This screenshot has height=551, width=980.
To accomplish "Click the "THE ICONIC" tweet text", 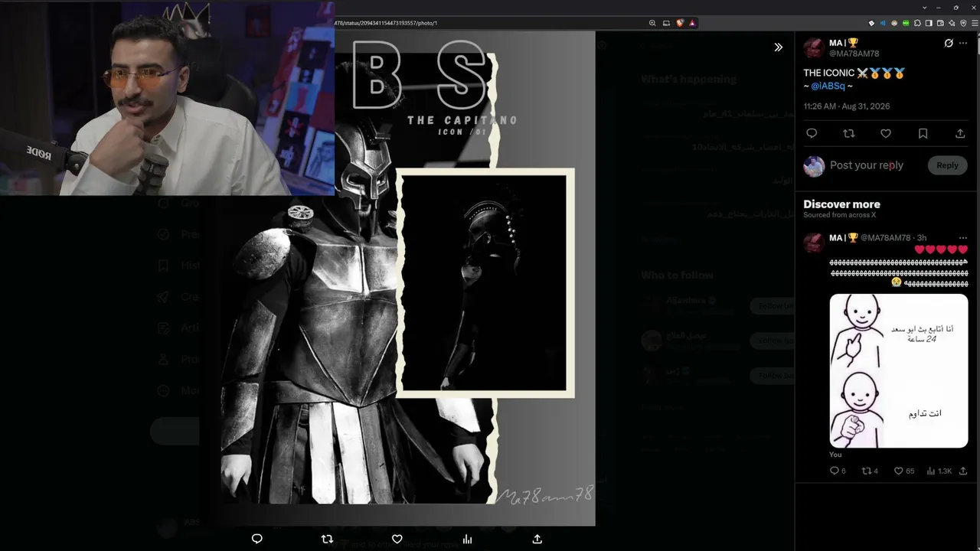I will tap(829, 73).
